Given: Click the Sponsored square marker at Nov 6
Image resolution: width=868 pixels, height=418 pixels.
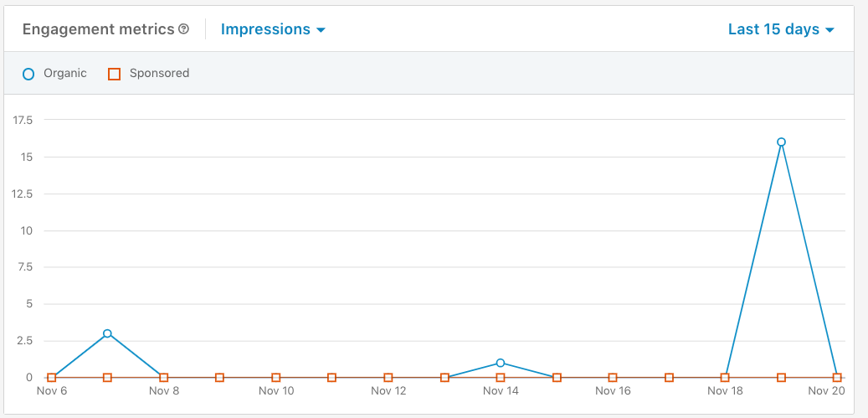Looking at the screenshot, I should click(x=52, y=378).
